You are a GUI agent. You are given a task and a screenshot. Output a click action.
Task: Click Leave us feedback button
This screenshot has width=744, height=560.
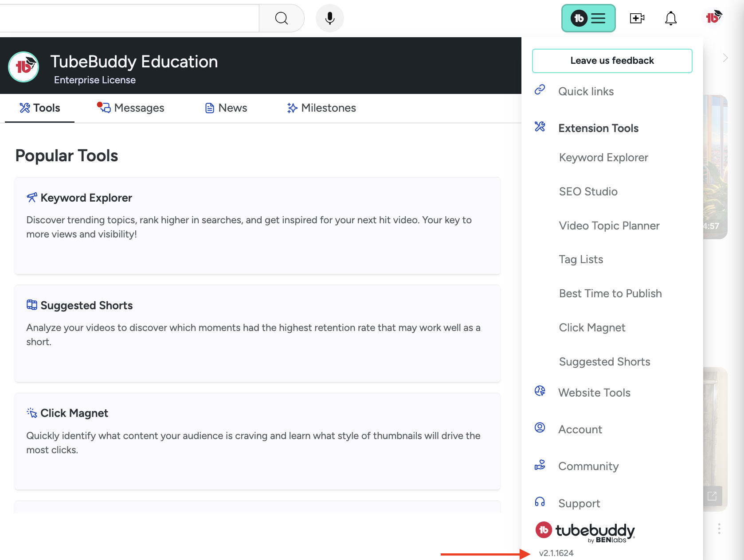click(x=612, y=61)
